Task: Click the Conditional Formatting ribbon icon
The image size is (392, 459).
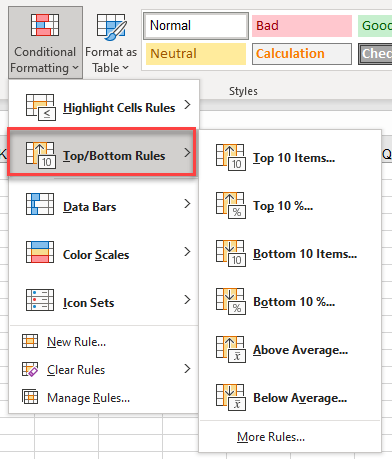Action: pos(45,25)
